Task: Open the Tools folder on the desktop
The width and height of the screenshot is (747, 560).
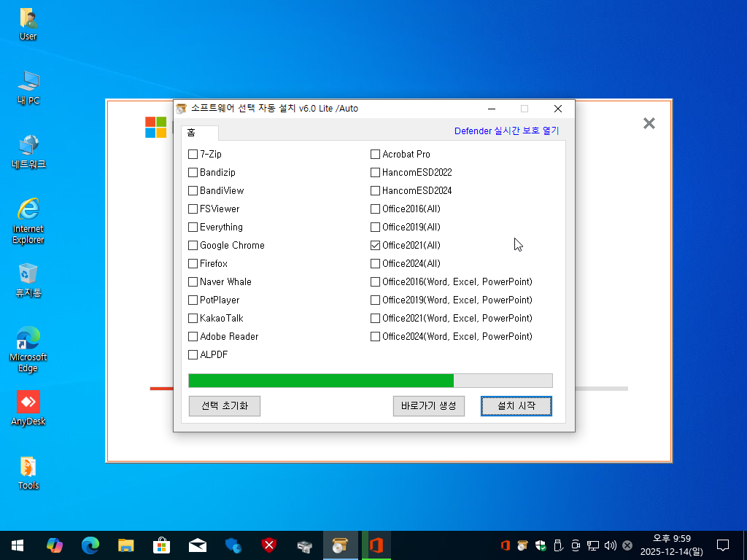Action: pos(28,472)
